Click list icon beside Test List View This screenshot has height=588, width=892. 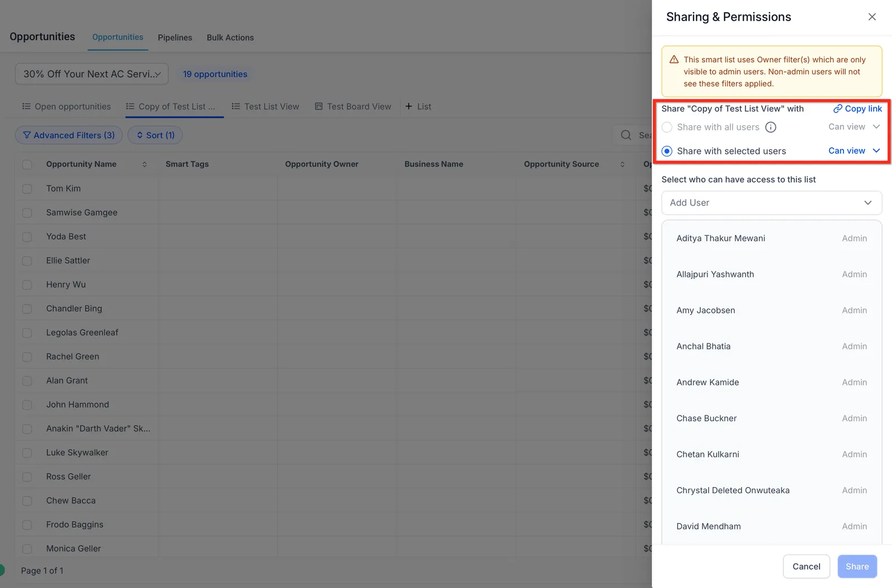click(236, 106)
